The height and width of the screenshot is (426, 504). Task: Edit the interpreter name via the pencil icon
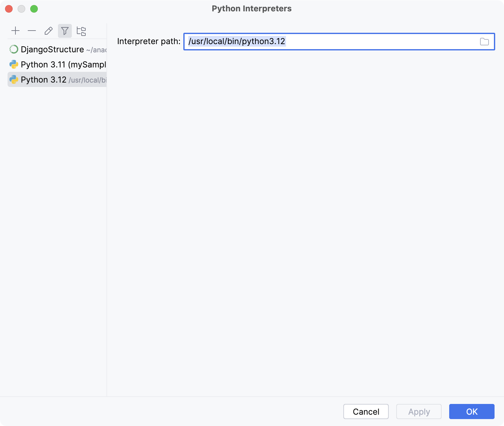pos(48,31)
